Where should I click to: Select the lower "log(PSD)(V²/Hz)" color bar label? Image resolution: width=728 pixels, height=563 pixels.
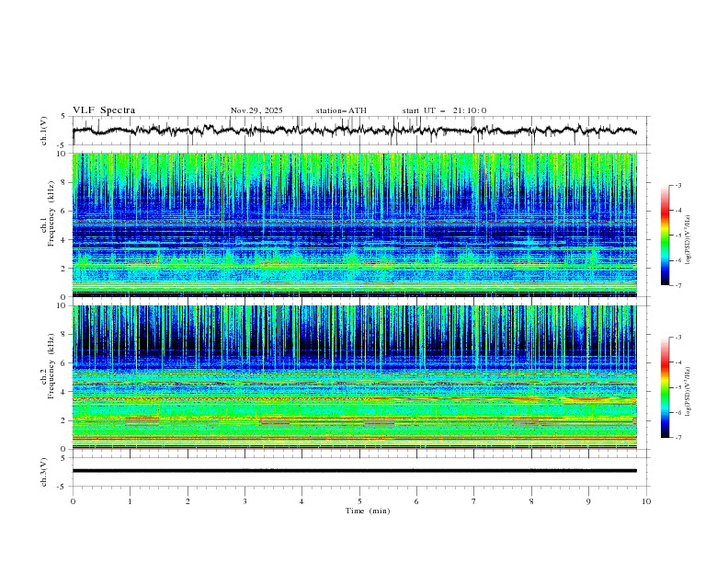(x=688, y=391)
